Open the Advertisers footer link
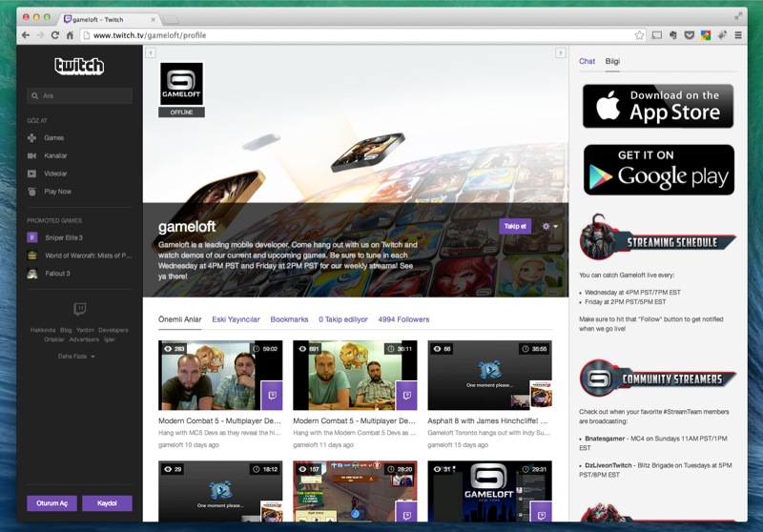 point(84,339)
